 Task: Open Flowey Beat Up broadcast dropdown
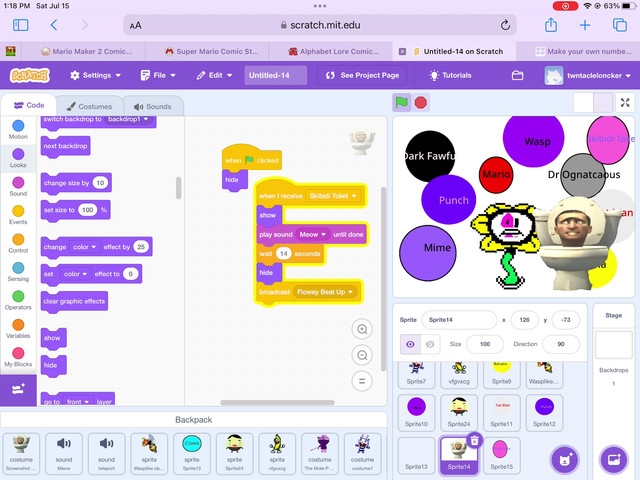click(324, 292)
